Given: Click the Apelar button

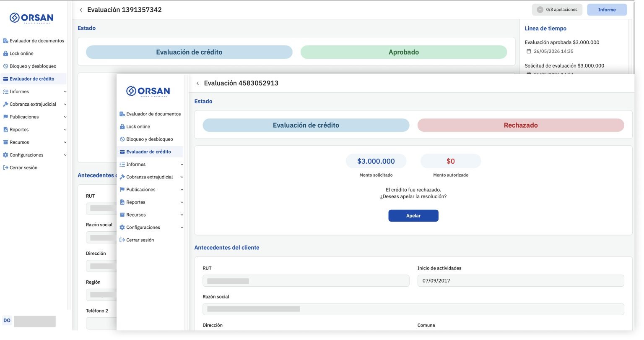Looking at the screenshot, I should click(413, 216).
